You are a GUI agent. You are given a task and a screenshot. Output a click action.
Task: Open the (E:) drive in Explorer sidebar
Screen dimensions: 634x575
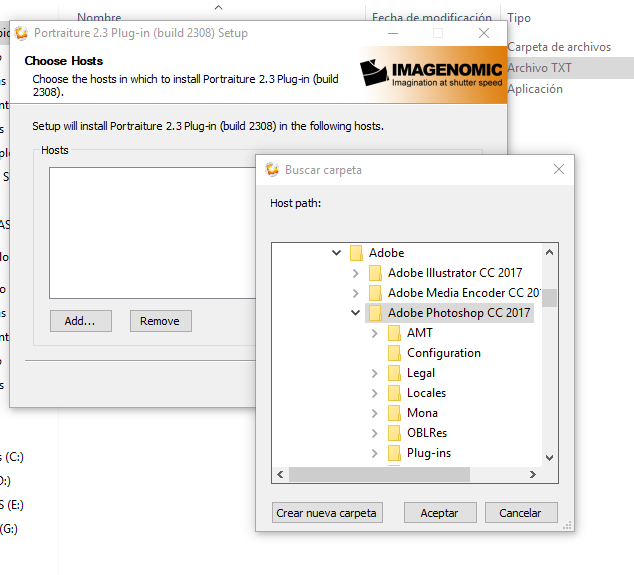[12, 505]
